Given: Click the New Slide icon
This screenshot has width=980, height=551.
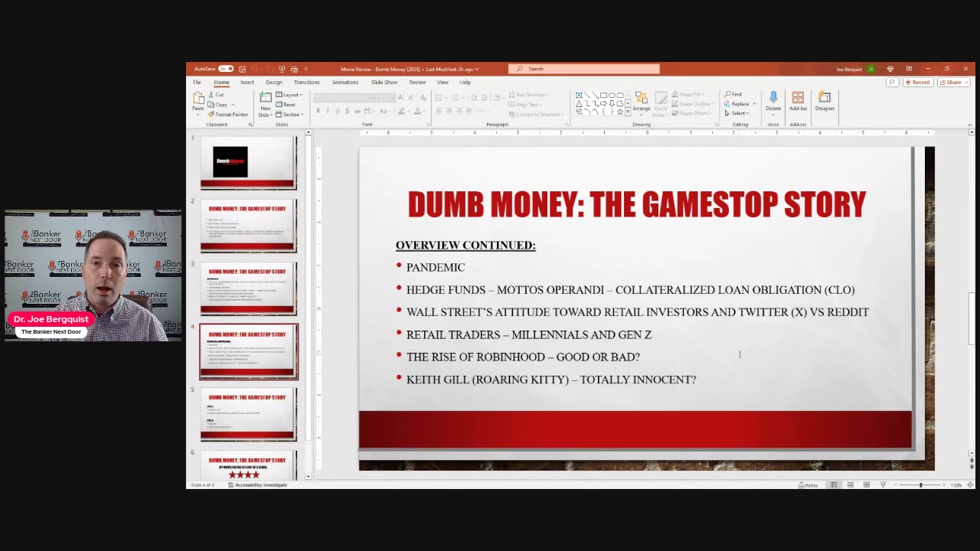Looking at the screenshot, I should 266,98.
